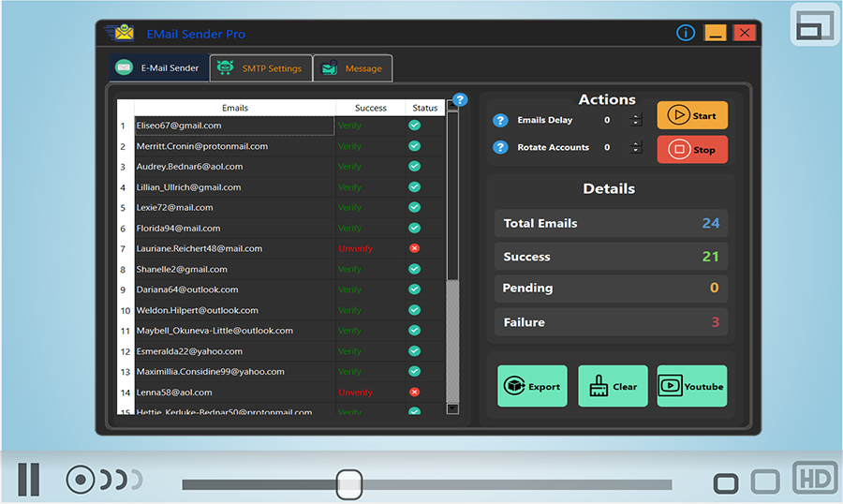Pause the video player
Screen dimensions: 843x504
tap(28, 479)
